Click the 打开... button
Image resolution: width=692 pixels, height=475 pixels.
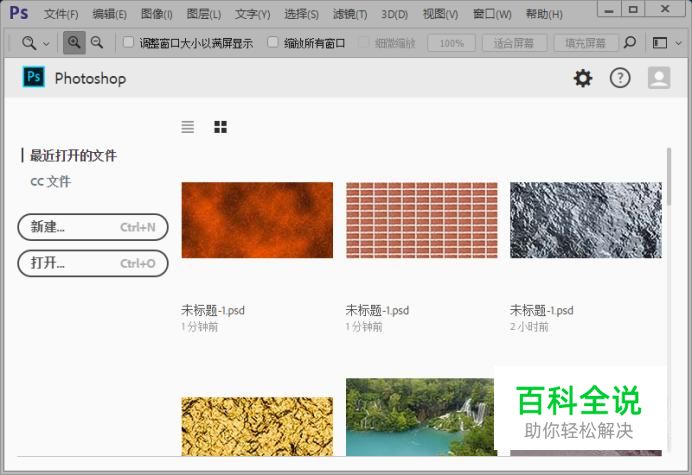(x=93, y=263)
